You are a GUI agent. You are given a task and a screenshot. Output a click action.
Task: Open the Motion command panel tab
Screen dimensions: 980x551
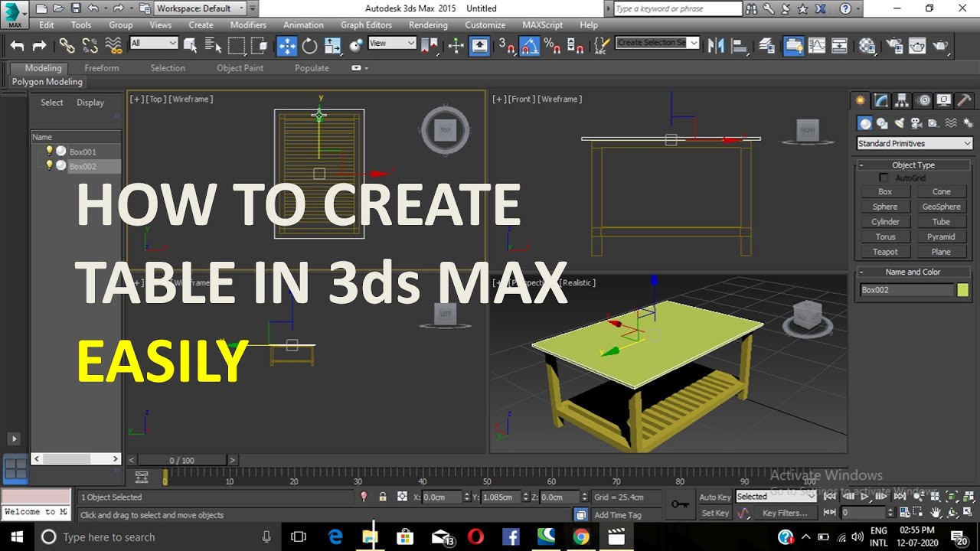coord(923,100)
